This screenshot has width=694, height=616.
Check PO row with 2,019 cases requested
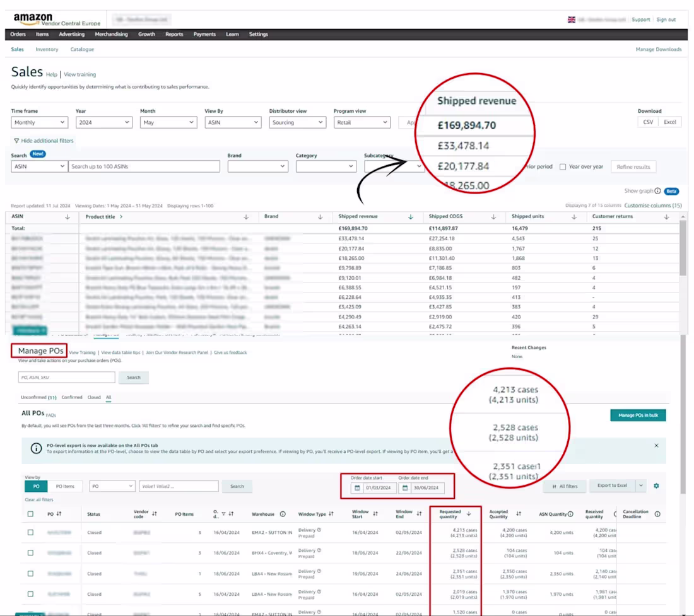click(x=30, y=594)
